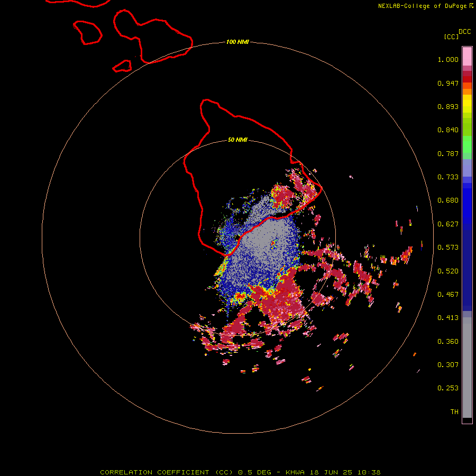
Task: Select the 0.840 scale value
Action: (x=448, y=130)
